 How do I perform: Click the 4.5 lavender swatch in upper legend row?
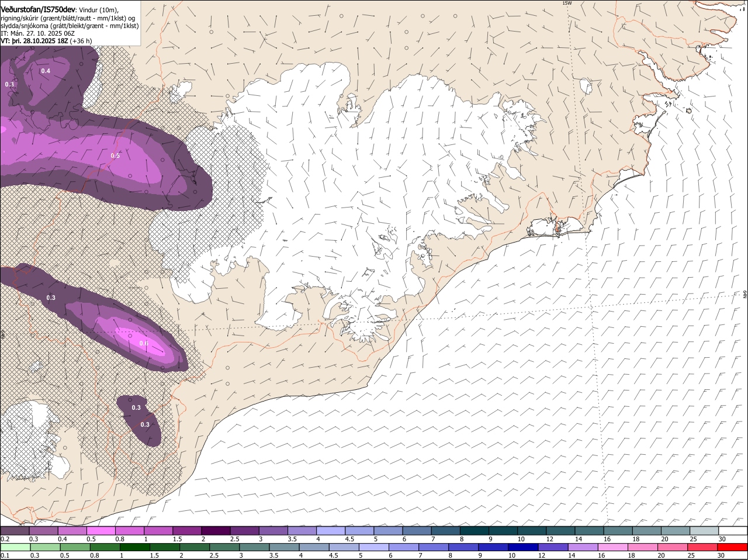pos(359,531)
